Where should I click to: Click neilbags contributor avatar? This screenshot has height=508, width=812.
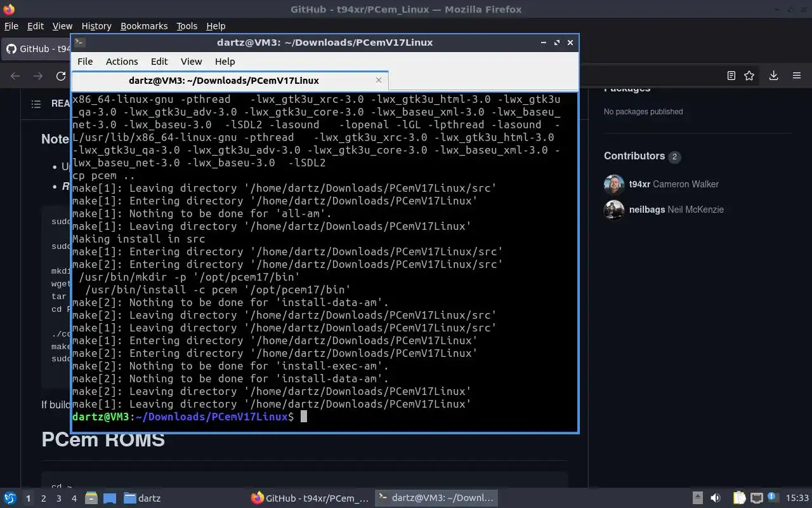coord(614,210)
